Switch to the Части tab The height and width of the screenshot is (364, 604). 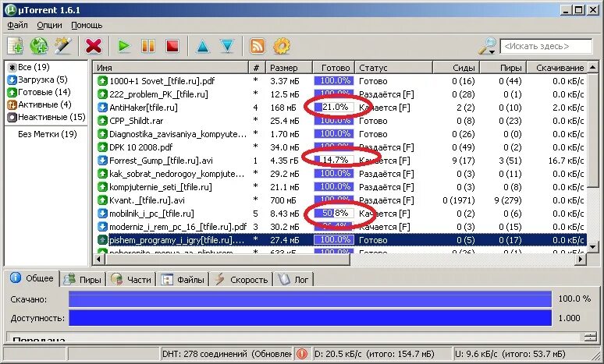(131, 280)
